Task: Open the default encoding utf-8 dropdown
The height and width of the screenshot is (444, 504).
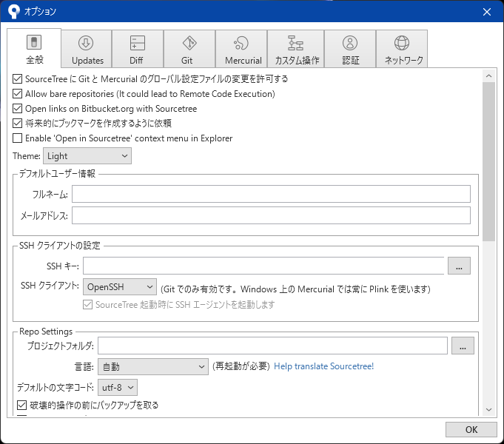Action: point(118,388)
